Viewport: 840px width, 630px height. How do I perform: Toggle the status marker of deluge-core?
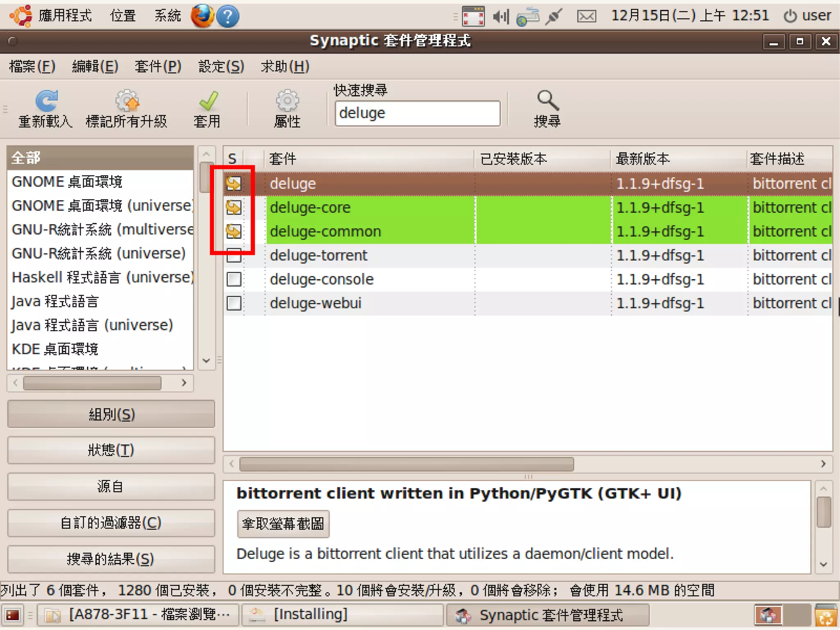(234, 207)
